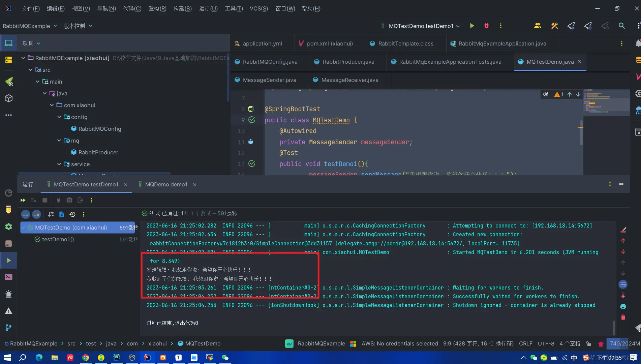Open Code With Me people icon
Image resolution: width=641 pixels, height=364 pixels.
tap(538, 26)
